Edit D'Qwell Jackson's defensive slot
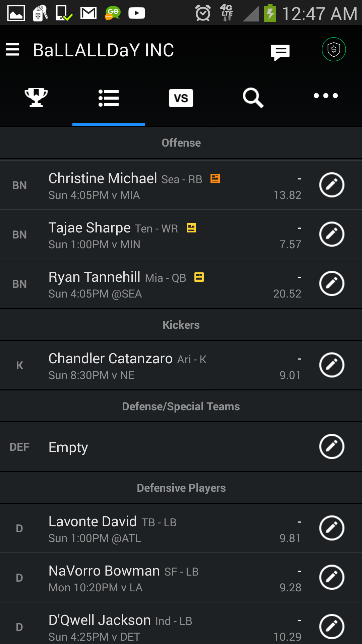362x644 pixels. pos(332,627)
